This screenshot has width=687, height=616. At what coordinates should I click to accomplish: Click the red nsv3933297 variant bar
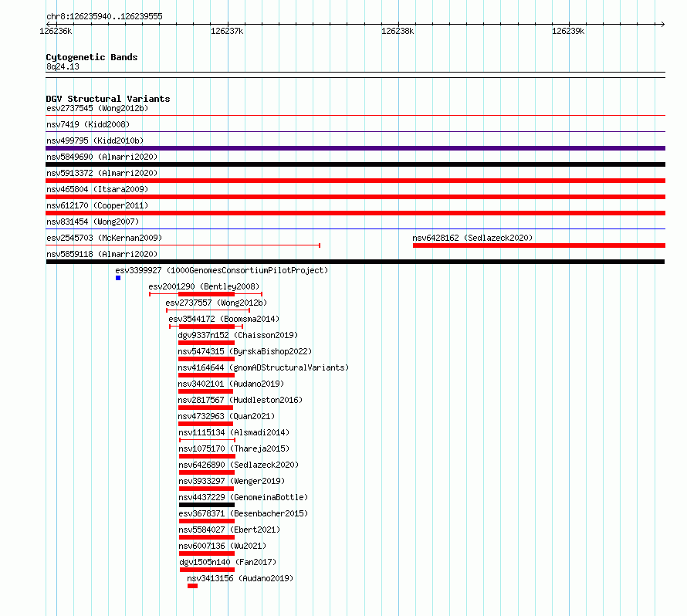coord(206,489)
